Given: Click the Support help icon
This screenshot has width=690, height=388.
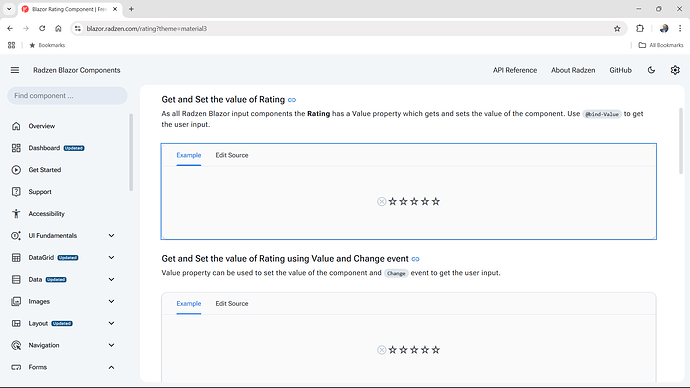Looking at the screenshot, I should click(x=16, y=192).
